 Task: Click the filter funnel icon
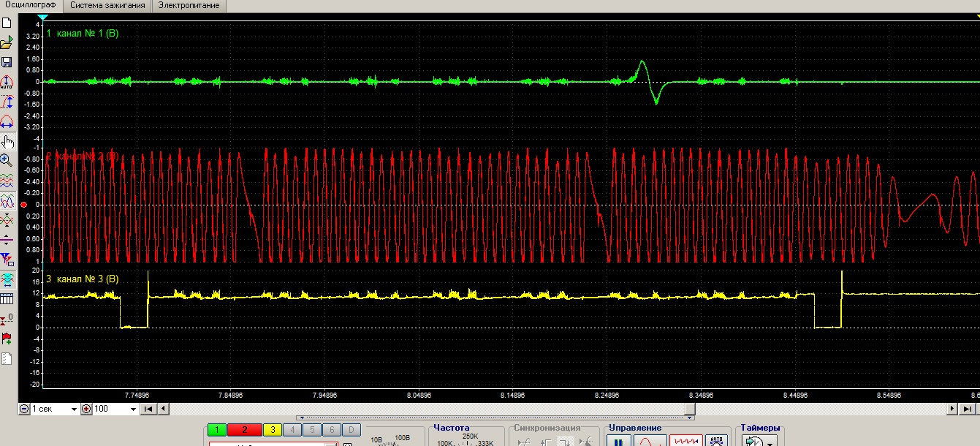click(x=7, y=259)
